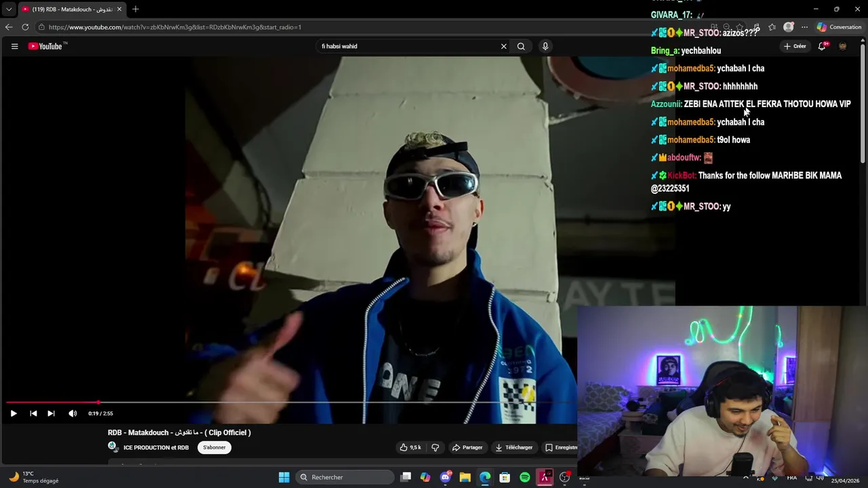Click the Azzounii chat username
Screen dimensions: 868x488
coord(666,104)
